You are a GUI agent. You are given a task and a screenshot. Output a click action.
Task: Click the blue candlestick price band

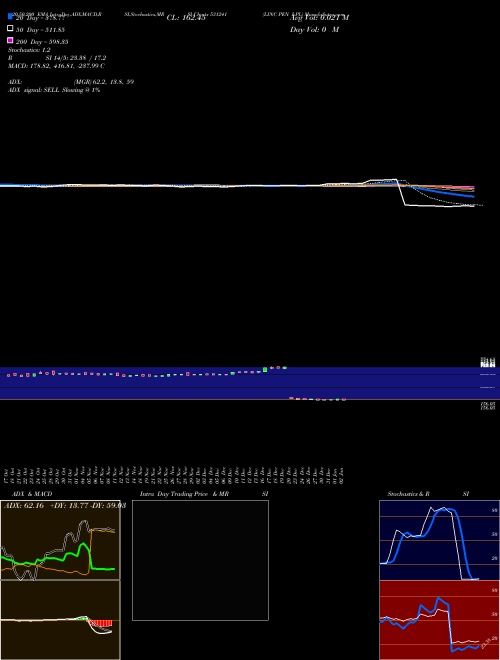pyautogui.click(x=250, y=383)
